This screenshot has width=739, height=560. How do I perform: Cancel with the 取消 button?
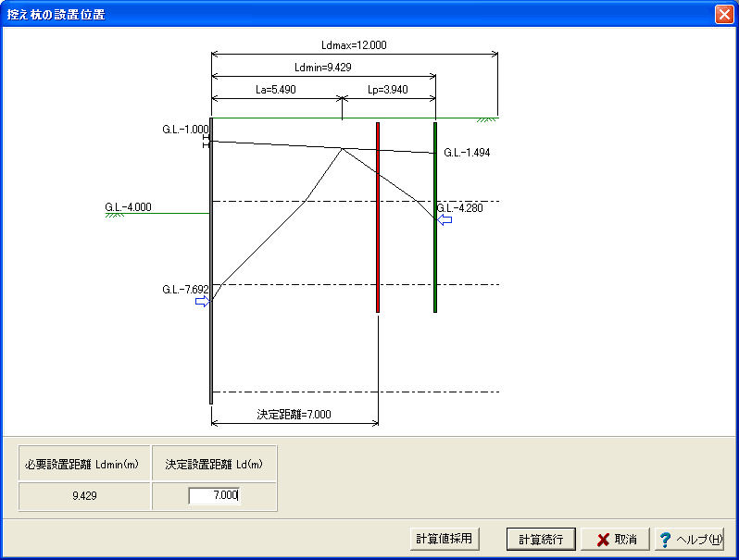click(616, 539)
